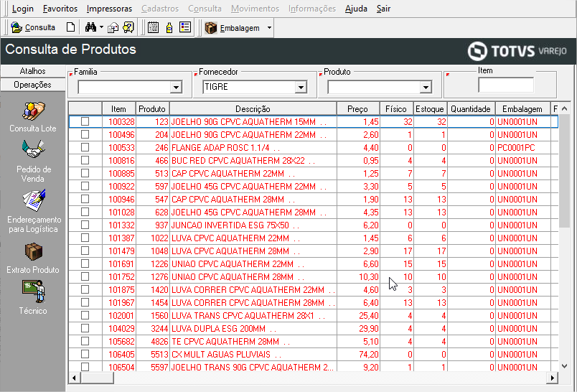Click item number 101967
This screenshot has width=577, height=392.
pyautogui.click(x=121, y=302)
